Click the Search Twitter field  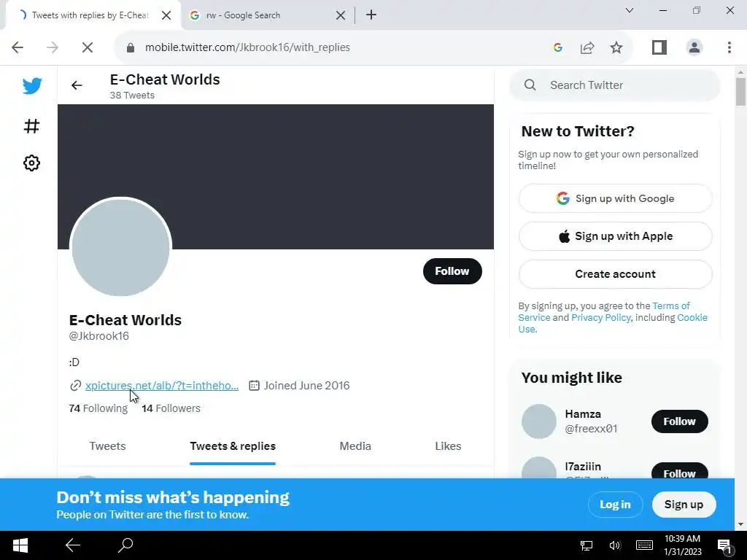coord(614,85)
